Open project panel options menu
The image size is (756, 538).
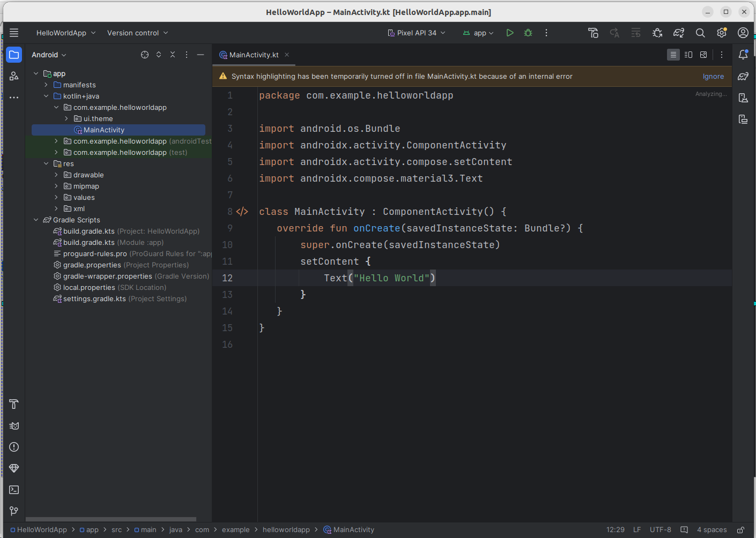pyautogui.click(x=187, y=55)
